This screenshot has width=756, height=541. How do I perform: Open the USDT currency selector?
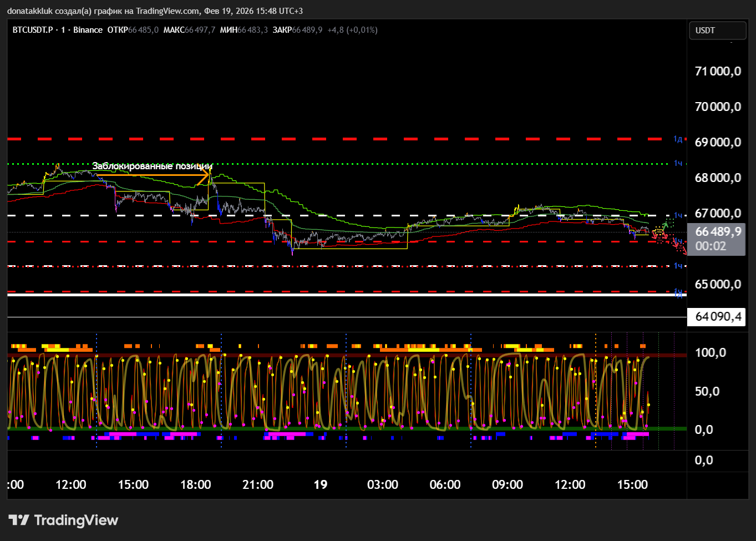(x=717, y=31)
